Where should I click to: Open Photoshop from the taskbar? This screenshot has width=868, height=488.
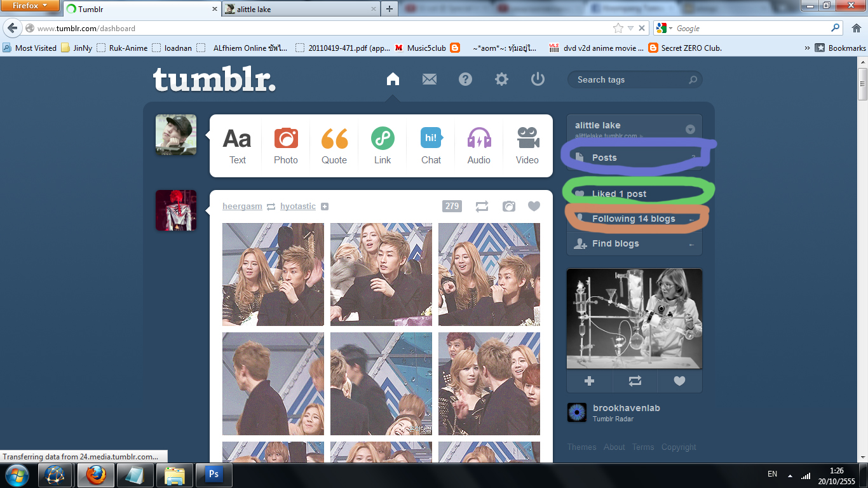[x=214, y=474]
